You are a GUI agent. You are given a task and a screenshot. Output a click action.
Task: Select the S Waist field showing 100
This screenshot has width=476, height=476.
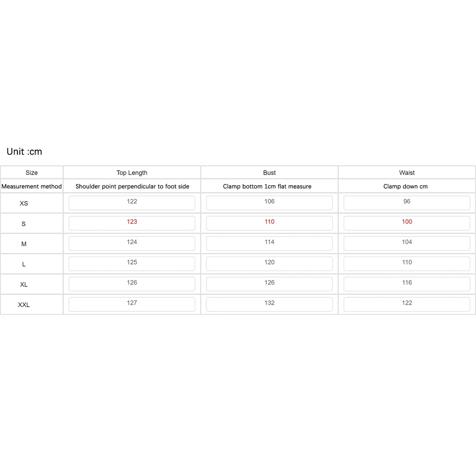(x=407, y=223)
